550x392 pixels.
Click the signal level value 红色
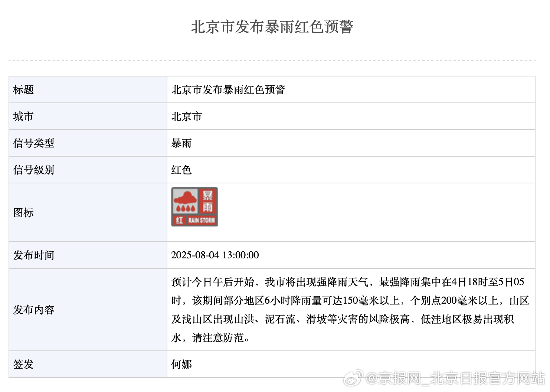[x=181, y=170]
